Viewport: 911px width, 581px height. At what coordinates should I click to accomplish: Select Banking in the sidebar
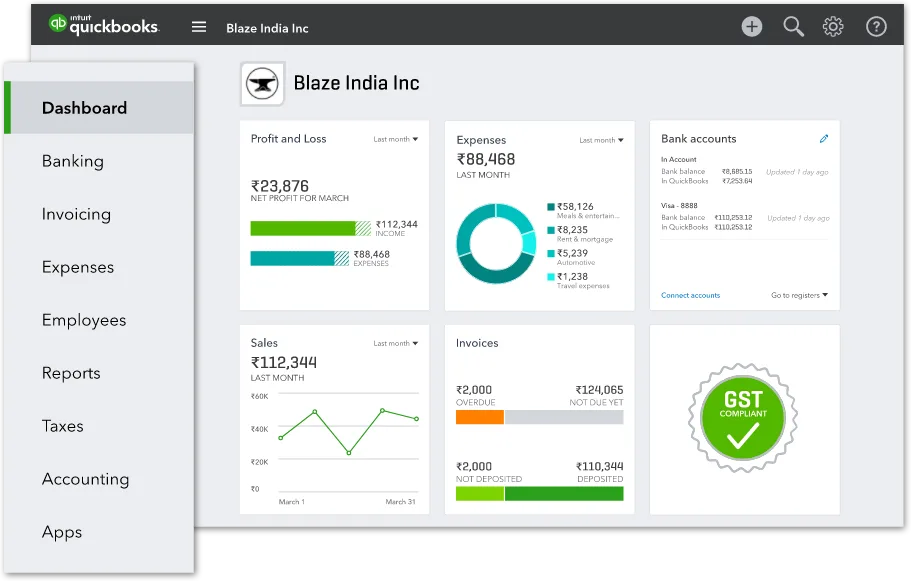pos(71,161)
